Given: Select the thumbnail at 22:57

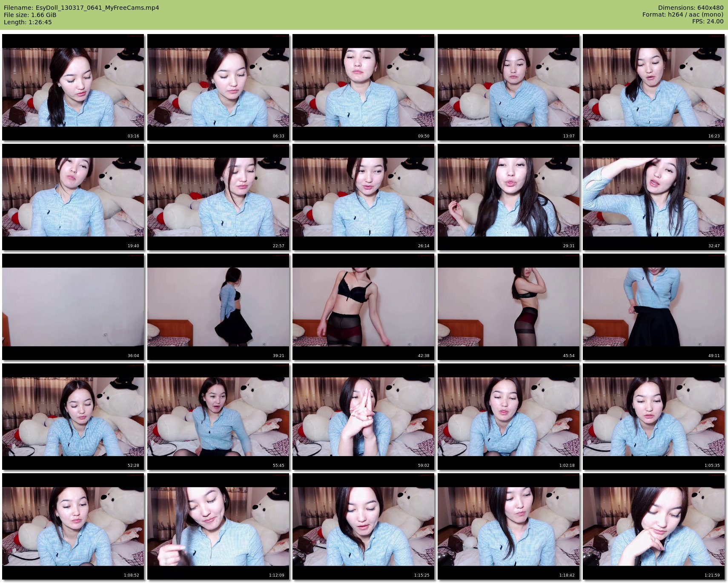Looking at the screenshot, I should click(218, 197).
